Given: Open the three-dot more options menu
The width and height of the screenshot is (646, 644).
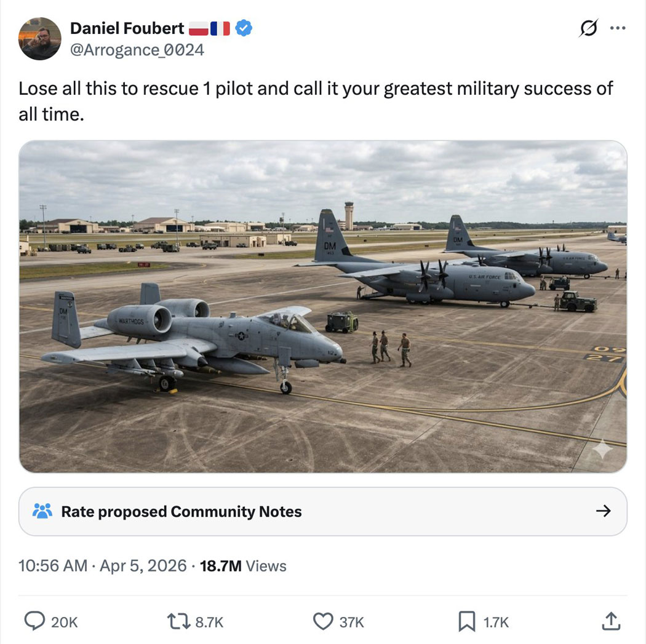Looking at the screenshot, I should pyautogui.click(x=618, y=28).
